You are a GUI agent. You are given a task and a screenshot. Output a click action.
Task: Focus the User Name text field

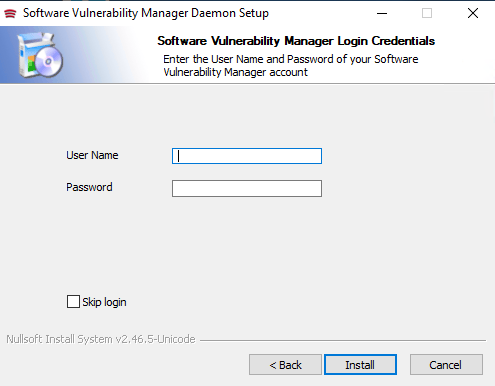247,156
